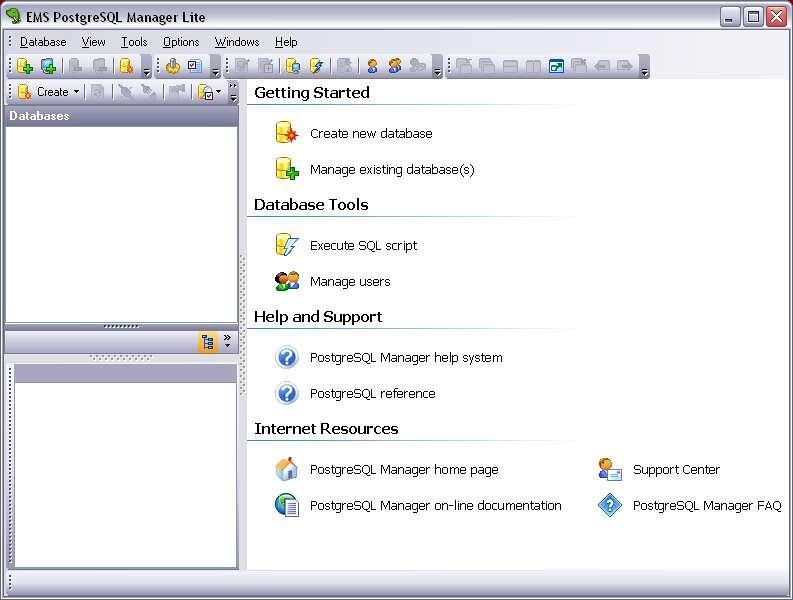
Task: Click the two-users group manager toolbar icon
Action: pyautogui.click(x=395, y=66)
